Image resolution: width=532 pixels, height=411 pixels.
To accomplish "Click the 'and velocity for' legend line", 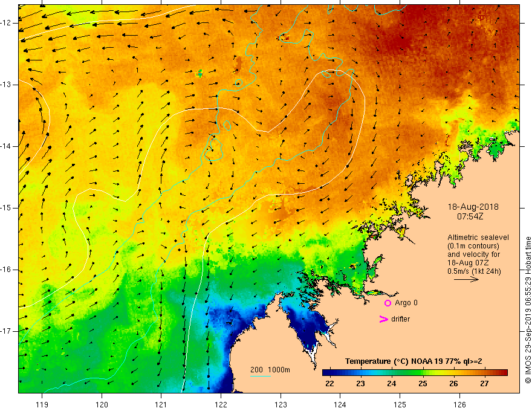I will click(x=473, y=254).
